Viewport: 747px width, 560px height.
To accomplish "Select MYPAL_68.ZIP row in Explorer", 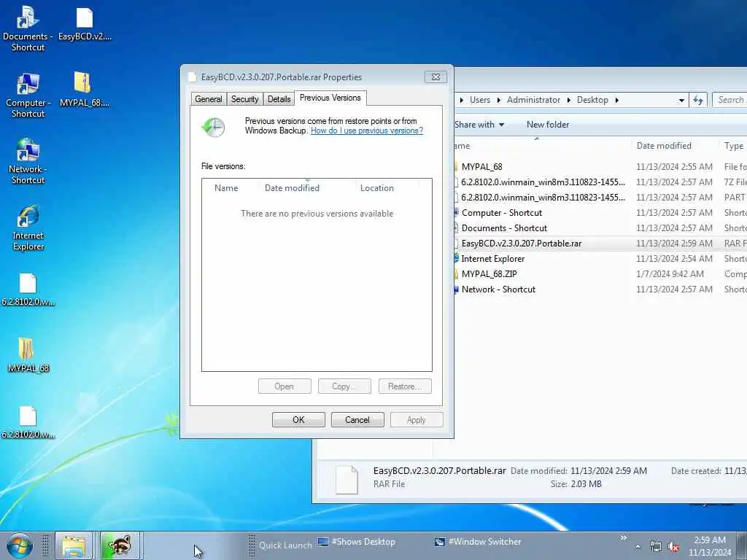I will coord(600,274).
